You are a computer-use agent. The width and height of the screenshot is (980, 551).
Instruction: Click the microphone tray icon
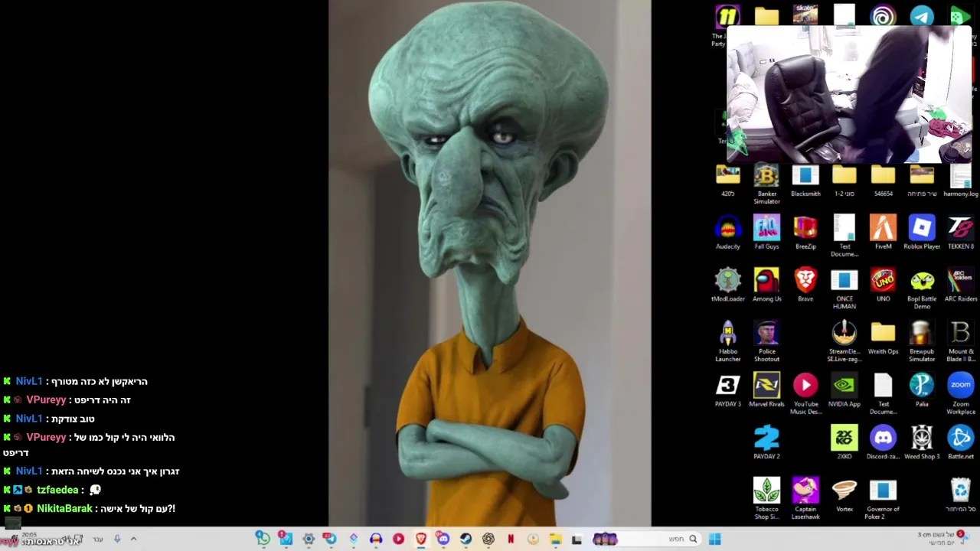117,539
